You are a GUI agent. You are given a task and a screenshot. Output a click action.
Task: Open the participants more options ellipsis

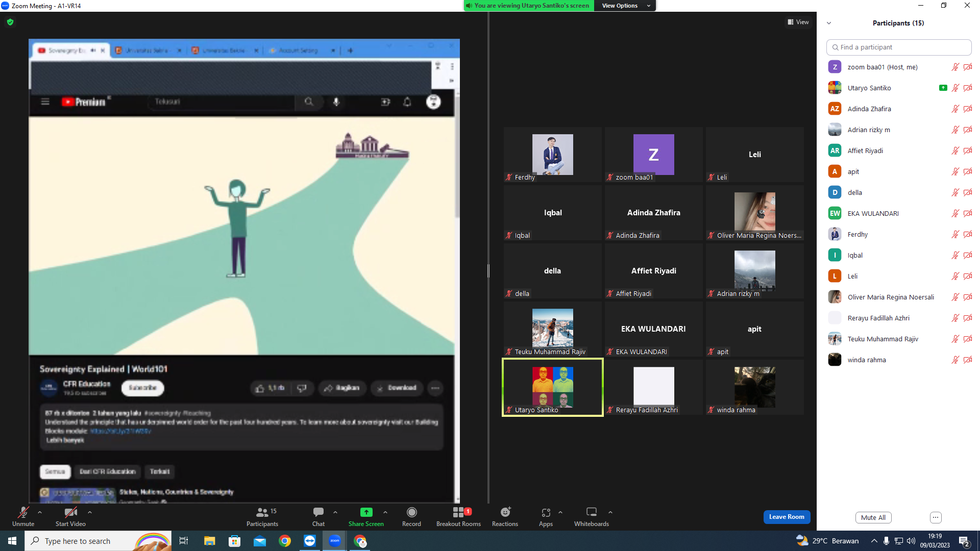(x=936, y=517)
